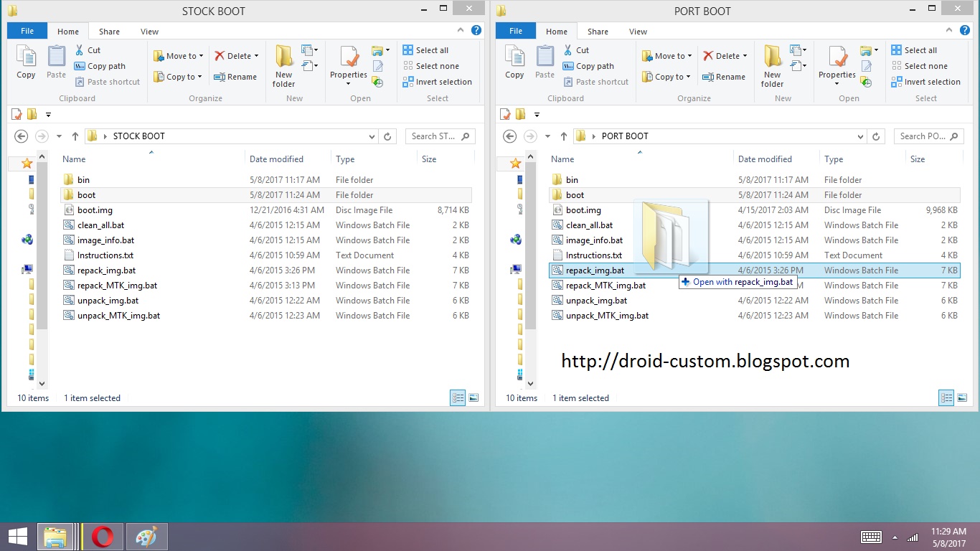Click Copy path in PORT BOOT ribbon

[588, 66]
